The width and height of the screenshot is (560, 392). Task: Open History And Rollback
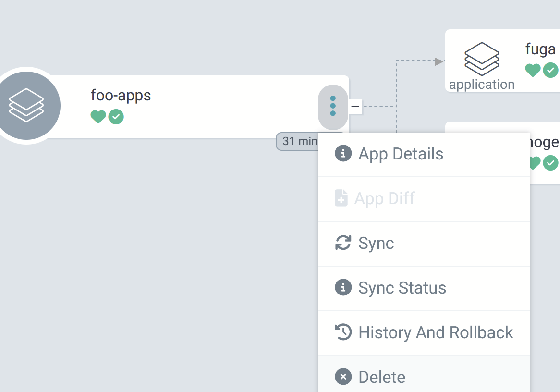pyautogui.click(x=435, y=332)
